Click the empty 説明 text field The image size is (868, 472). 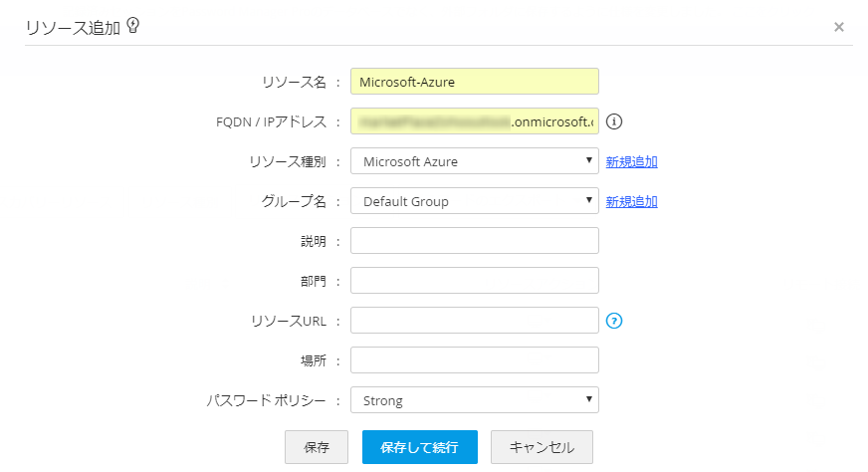point(474,241)
